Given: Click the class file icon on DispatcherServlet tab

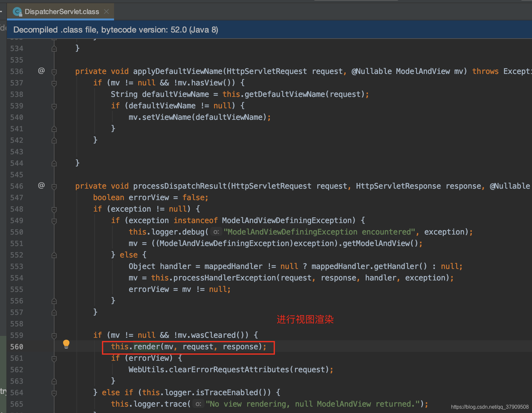Looking at the screenshot, I should [17, 12].
